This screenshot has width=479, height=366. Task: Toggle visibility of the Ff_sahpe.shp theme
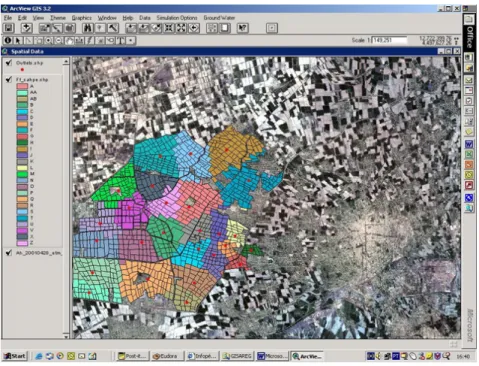(x=9, y=80)
